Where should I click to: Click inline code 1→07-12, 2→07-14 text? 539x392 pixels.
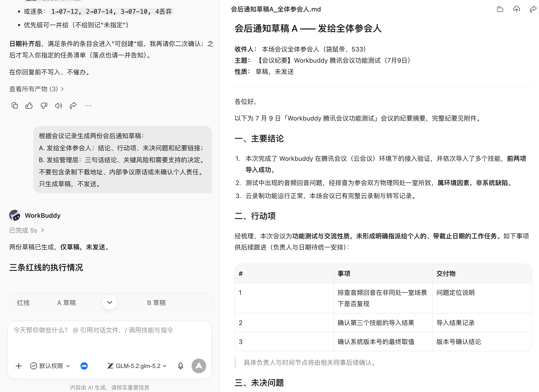tap(112, 11)
